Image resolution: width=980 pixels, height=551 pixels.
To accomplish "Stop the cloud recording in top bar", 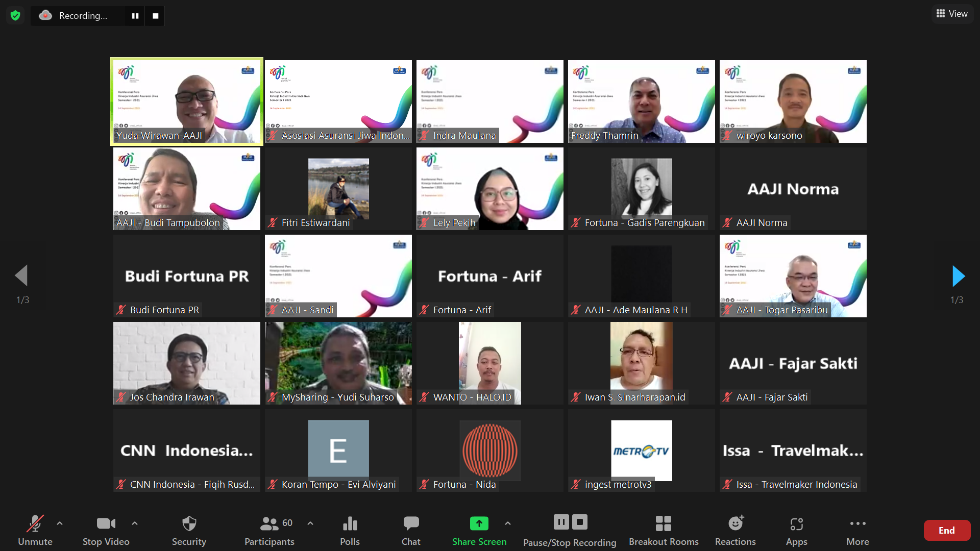I will pos(155,16).
